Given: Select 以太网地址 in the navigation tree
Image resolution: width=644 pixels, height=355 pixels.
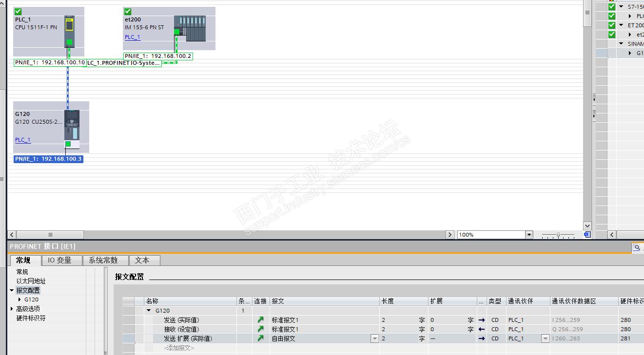Looking at the screenshot, I should coord(31,281).
